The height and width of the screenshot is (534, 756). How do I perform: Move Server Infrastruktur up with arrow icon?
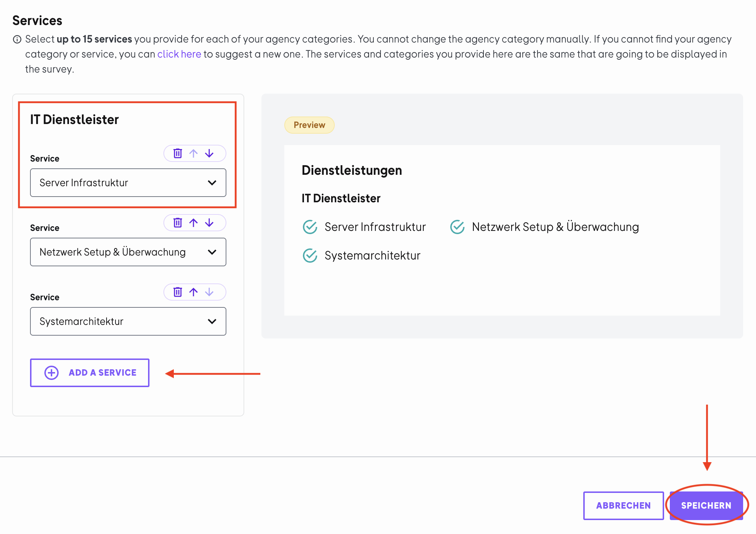point(193,153)
